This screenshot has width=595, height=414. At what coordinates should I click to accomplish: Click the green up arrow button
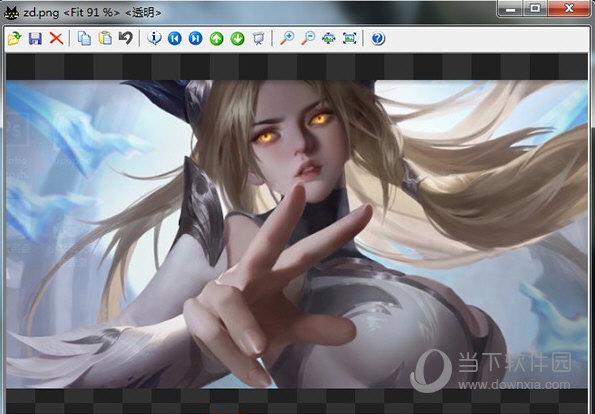click(216, 38)
